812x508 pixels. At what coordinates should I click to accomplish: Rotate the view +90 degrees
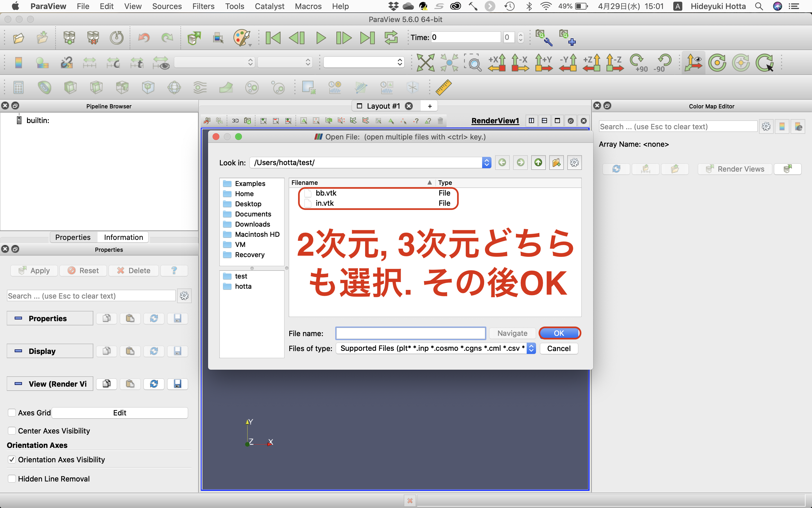point(639,63)
